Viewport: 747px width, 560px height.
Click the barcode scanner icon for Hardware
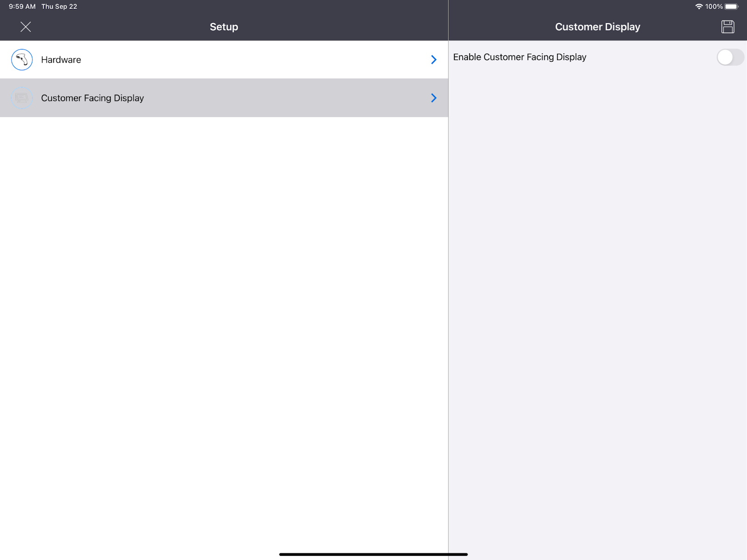tap(22, 60)
